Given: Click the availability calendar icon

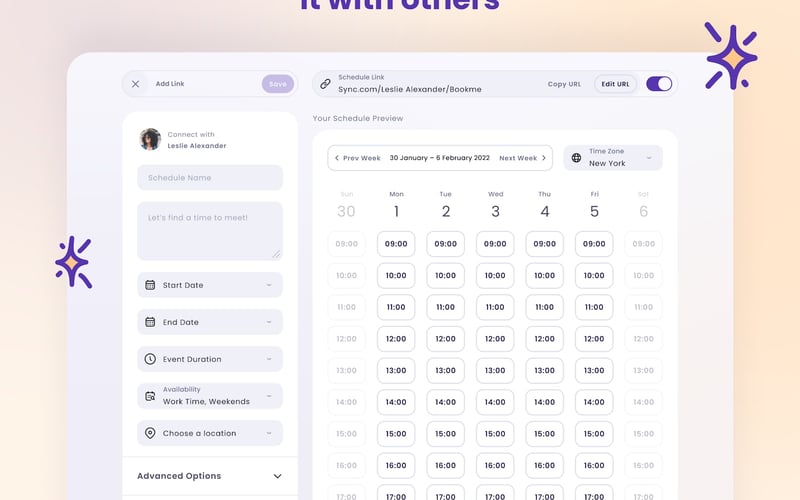Looking at the screenshot, I should [x=150, y=396].
